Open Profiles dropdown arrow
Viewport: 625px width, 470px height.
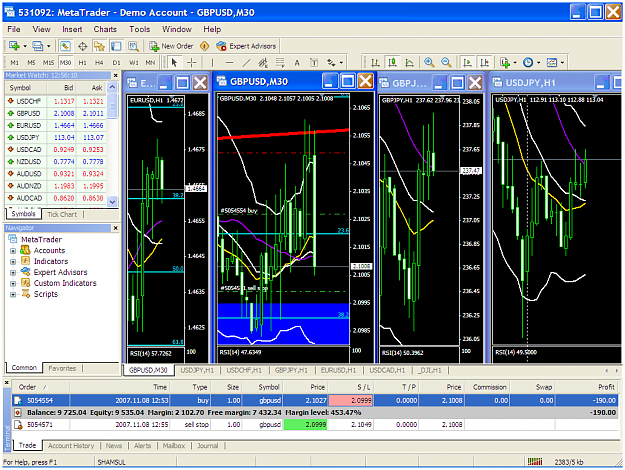tap(49, 46)
